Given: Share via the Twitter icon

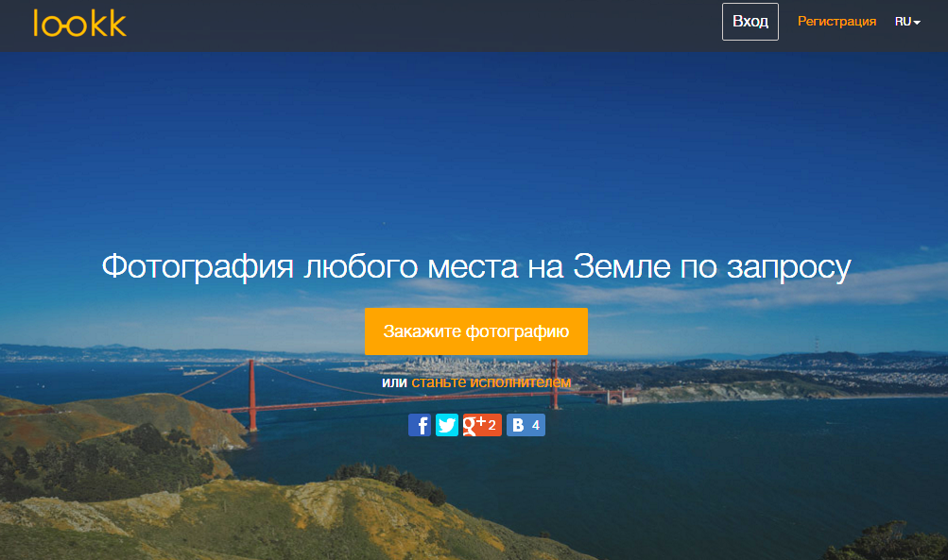Looking at the screenshot, I should pos(447,425).
